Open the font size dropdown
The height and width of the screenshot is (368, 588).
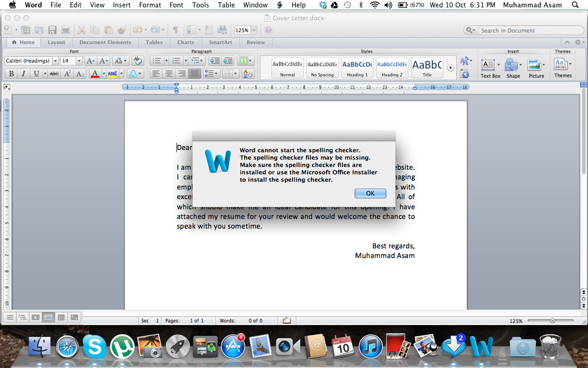pos(79,61)
